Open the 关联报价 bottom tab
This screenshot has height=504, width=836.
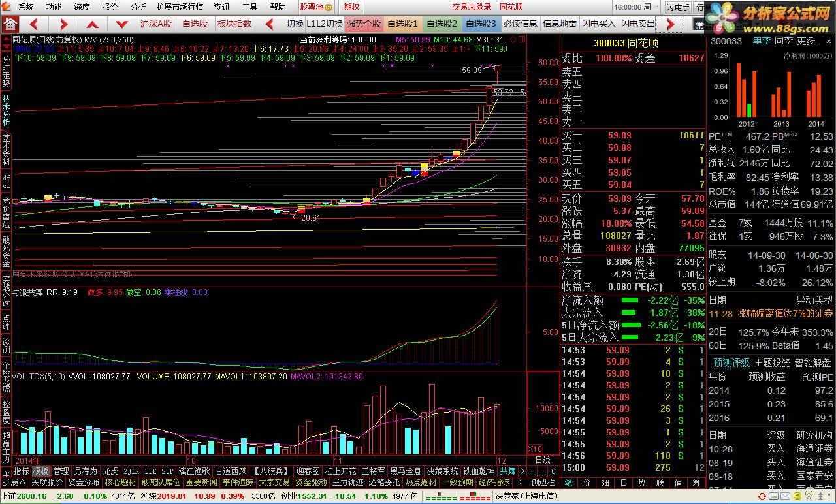48,482
